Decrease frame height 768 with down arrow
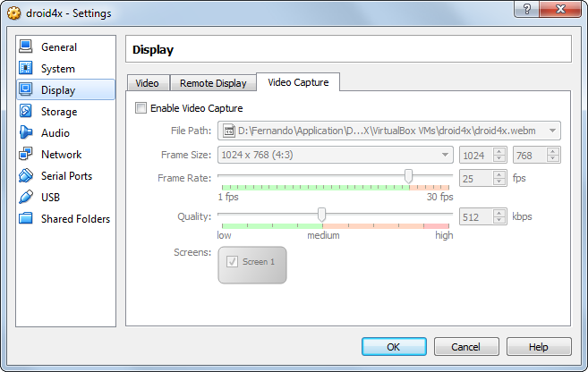The width and height of the screenshot is (588, 372). (553, 158)
